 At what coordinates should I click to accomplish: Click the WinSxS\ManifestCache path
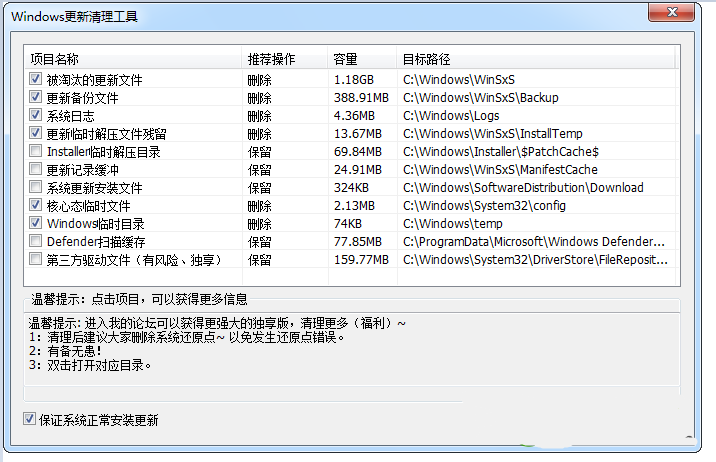500,170
